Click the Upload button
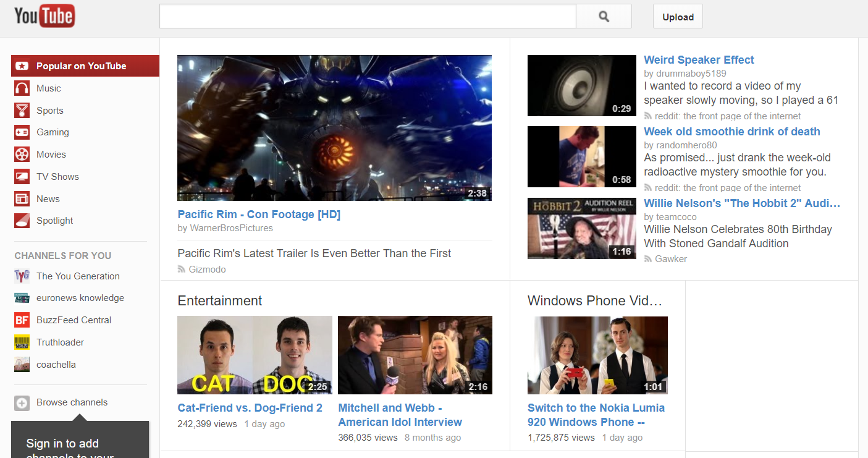868x458 pixels. click(x=678, y=17)
